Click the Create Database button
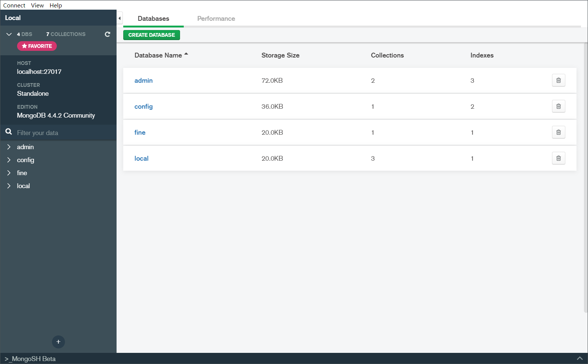This screenshot has width=588, height=364. [151, 35]
